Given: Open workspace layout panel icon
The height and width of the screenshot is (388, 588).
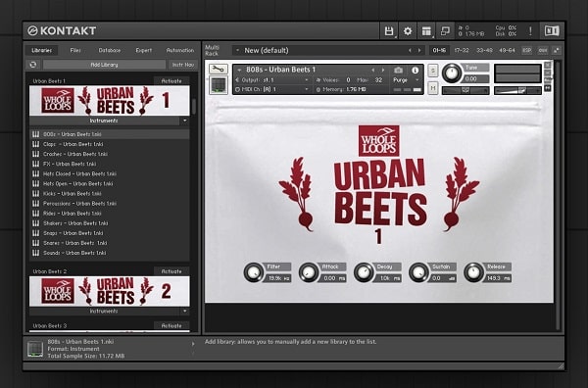Looking at the screenshot, I should point(426,30).
